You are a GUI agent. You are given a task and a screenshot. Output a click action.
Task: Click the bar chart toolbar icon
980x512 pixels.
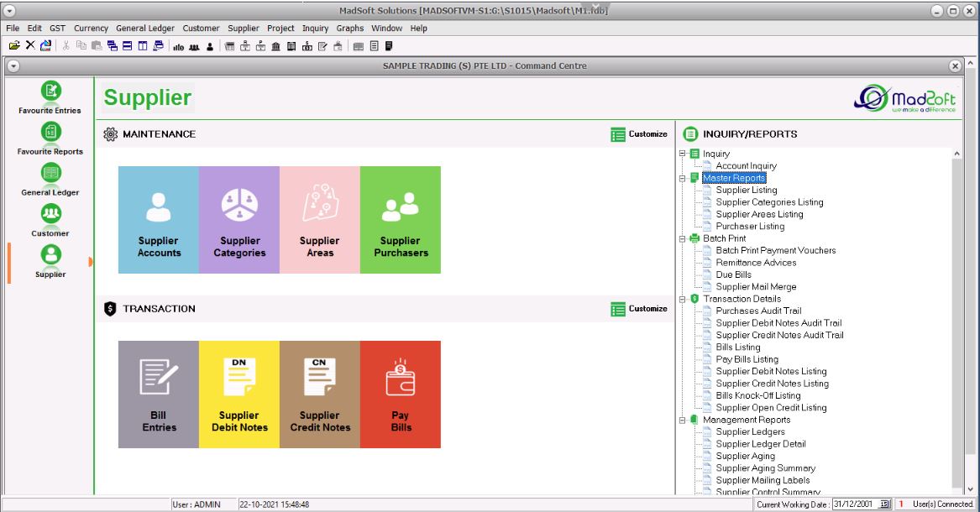click(179, 47)
